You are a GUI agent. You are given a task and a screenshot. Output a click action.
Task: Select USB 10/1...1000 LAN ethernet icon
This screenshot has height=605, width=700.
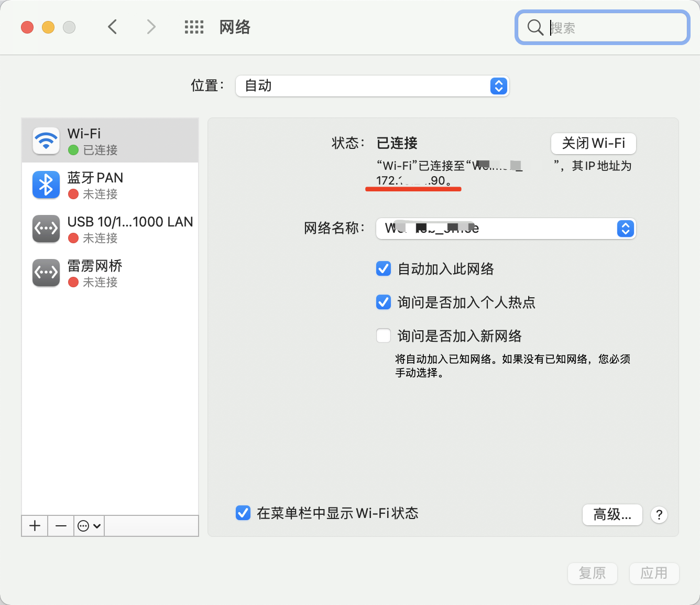pyautogui.click(x=46, y=229)
